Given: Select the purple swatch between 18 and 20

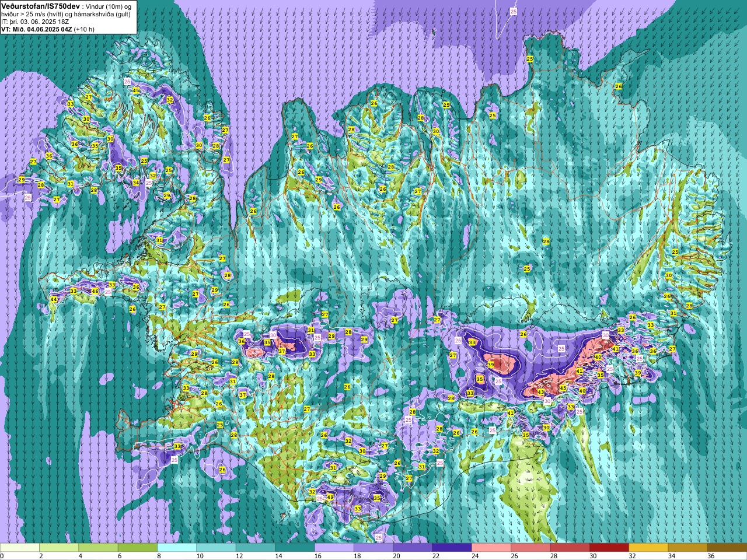Looking at the screenshot, I should pos(373,548).
